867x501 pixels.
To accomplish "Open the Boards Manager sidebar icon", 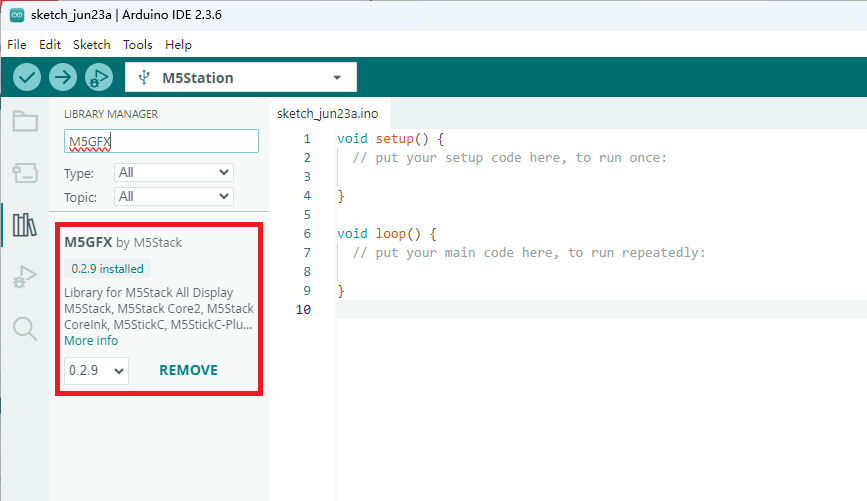I will click(x=25, y=173).
